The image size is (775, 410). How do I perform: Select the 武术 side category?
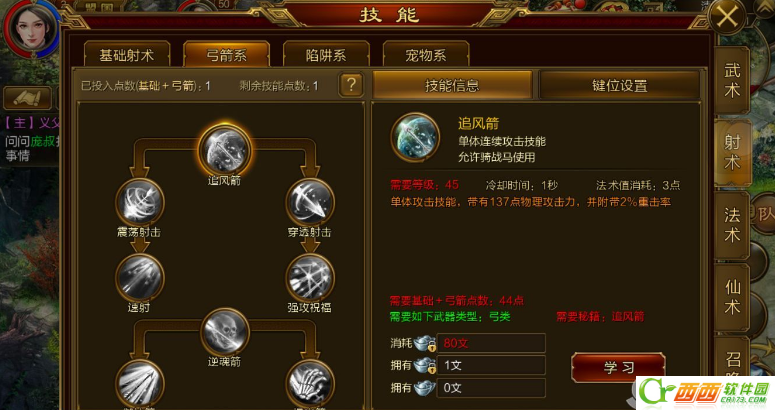click(x=732, y=81)
